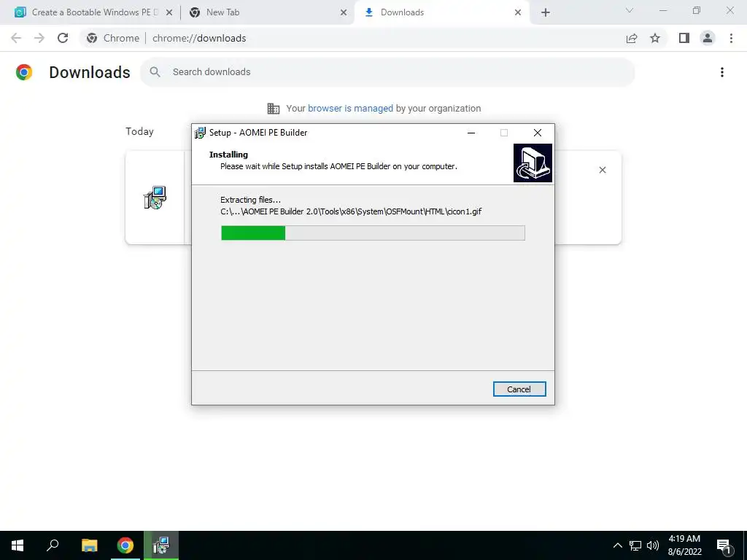This screenshot has height=560, width=747.
Task: Show hidden system tray icons
Action: click(x=617, y=545)
